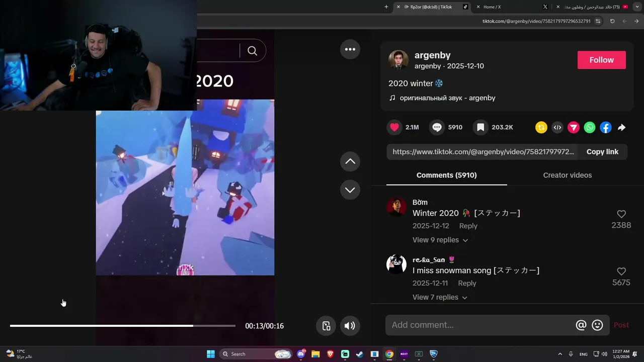Screen dimensions: 644x362
Task: Go to next video with down arrow
Action: coord(350,190)
